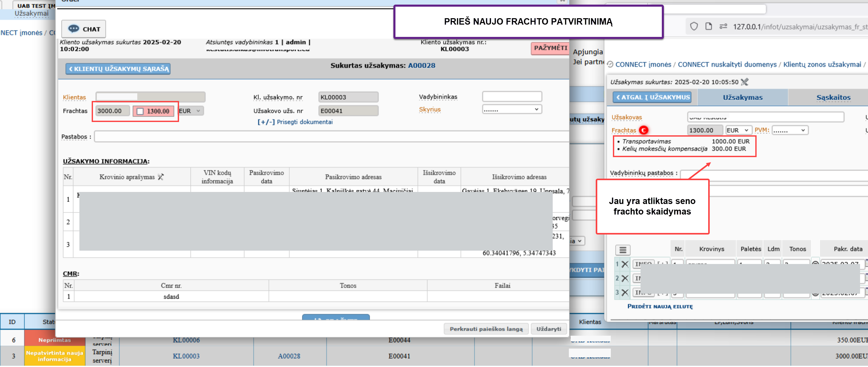Delete cargo row 3 with the X
868x367 pixels.
(625, 292)
